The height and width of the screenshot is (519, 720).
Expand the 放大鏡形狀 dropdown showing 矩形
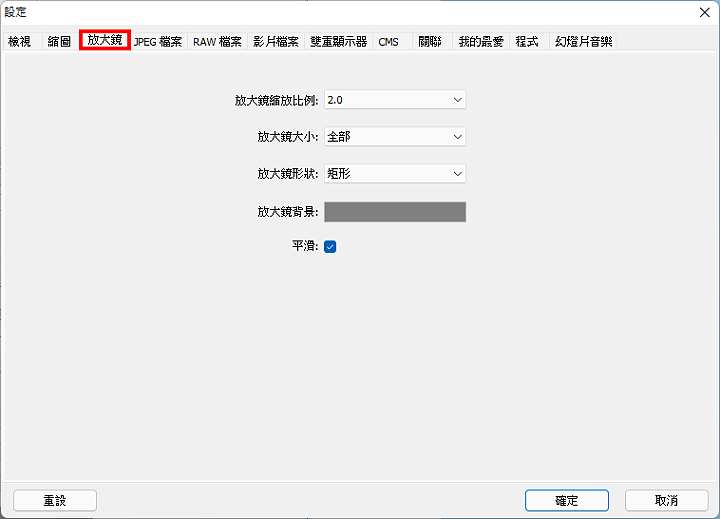pos(395,174)
